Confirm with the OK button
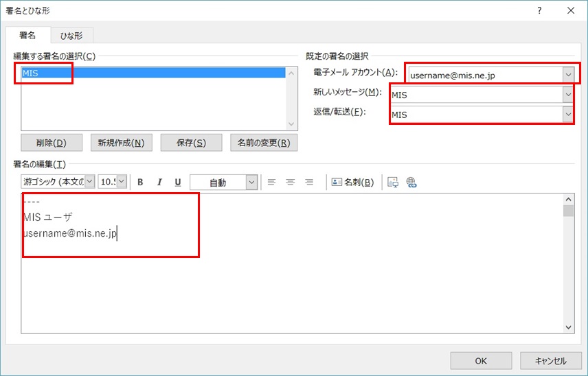 [481, 361]
